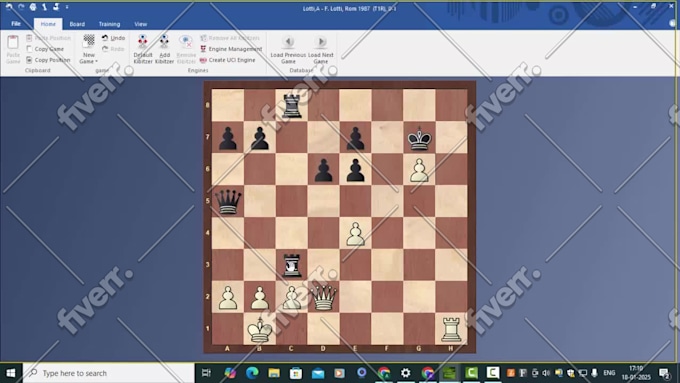Select the black pawn on a7
Image resolution: width=680 pixels, height=383 pixels.
[x=228, y=137]
